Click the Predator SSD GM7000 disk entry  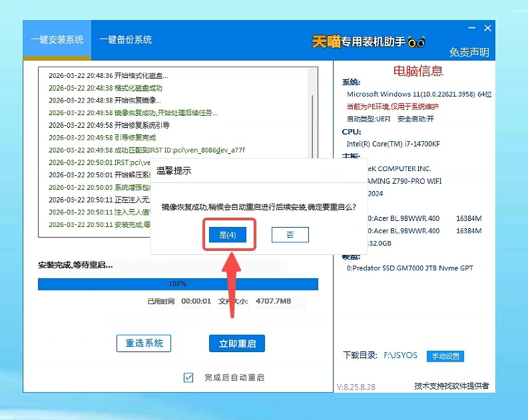[x=409, y=268]
